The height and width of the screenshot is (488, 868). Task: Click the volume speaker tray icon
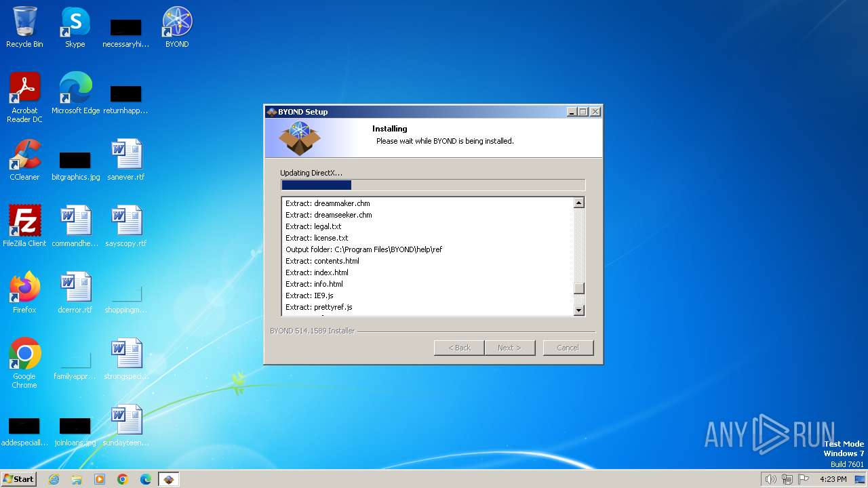(770, 479)
